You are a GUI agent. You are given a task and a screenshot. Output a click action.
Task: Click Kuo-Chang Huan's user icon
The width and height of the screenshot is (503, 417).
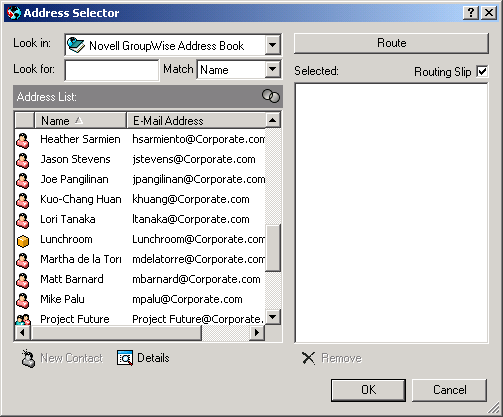(x=23, y=200)
